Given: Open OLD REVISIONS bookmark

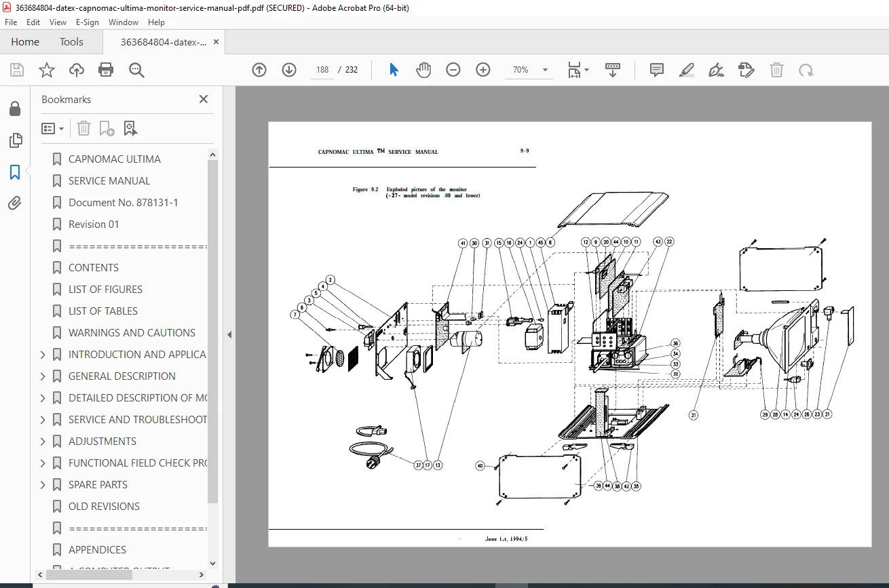Looking at the screenshot, I should (104, 507).
